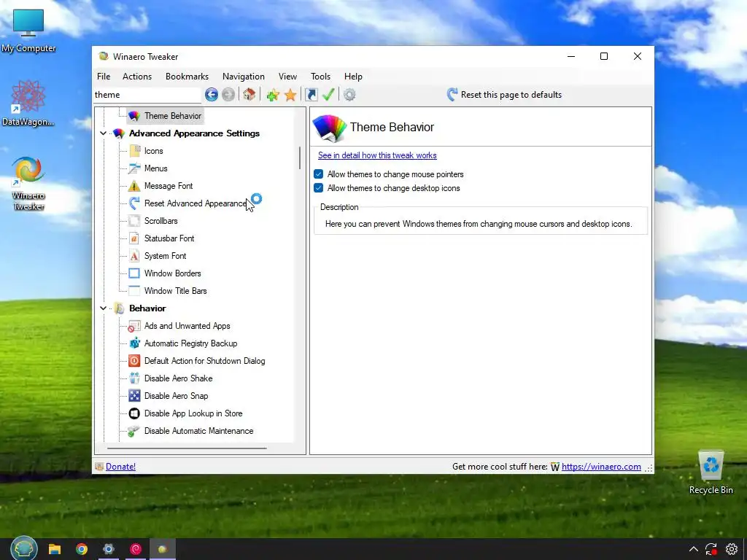Viewport: 747px width, 560px height.
Task: Open settings gear icon in toolbar
Action: point(349,95)
